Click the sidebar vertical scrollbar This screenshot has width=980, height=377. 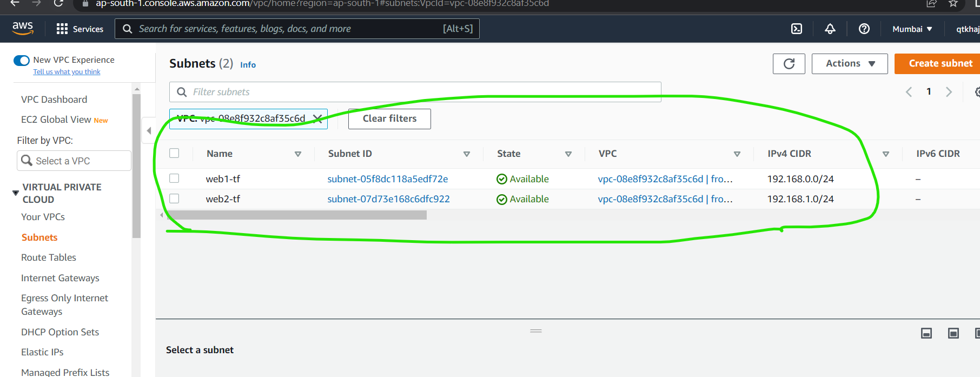(x=136, y=165)
